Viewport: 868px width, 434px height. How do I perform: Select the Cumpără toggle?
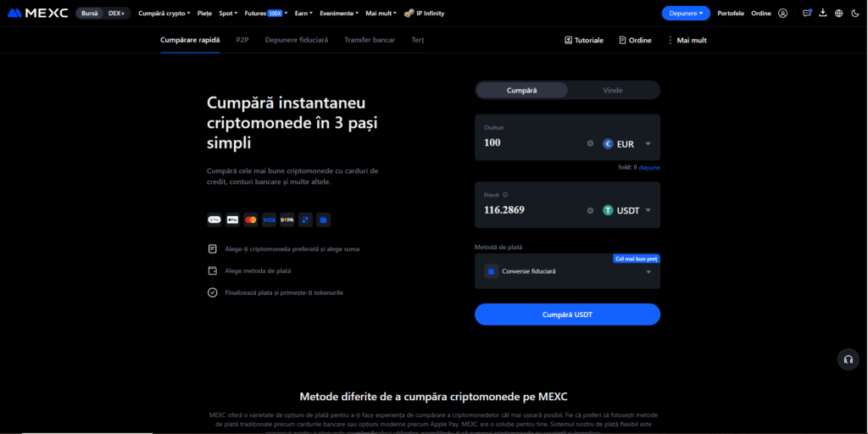pyautogui.click(x=521, y=90)
